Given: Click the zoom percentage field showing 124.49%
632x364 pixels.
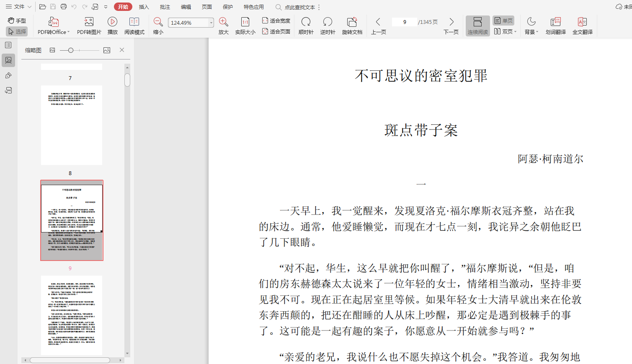Looking at the screenshot, I should (188, 23).
